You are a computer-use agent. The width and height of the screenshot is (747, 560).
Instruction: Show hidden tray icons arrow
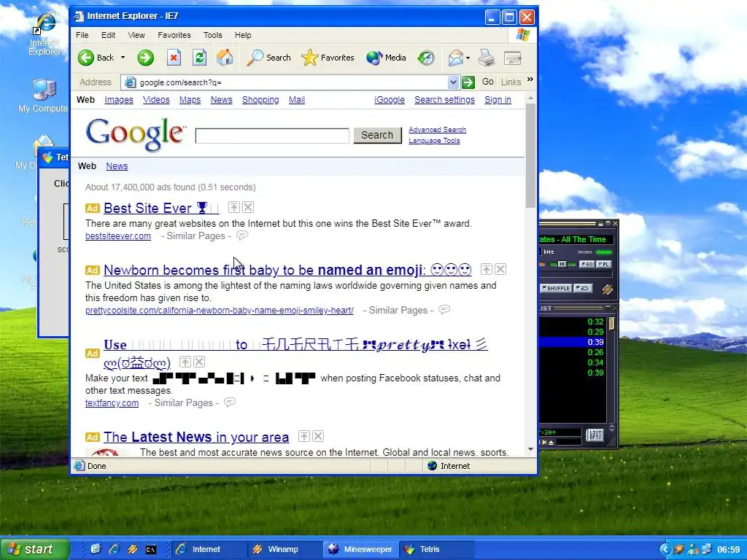point(665,549)
